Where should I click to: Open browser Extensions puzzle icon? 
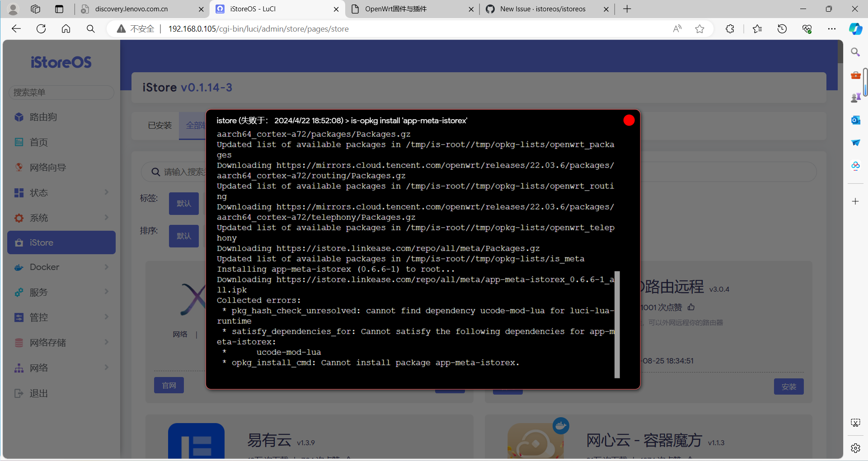[x=730, y=29]
